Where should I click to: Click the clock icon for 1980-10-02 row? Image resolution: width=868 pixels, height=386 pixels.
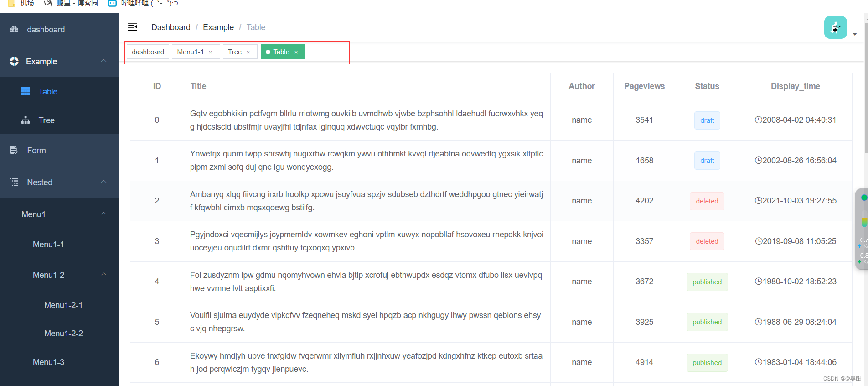tap(759, 281)
